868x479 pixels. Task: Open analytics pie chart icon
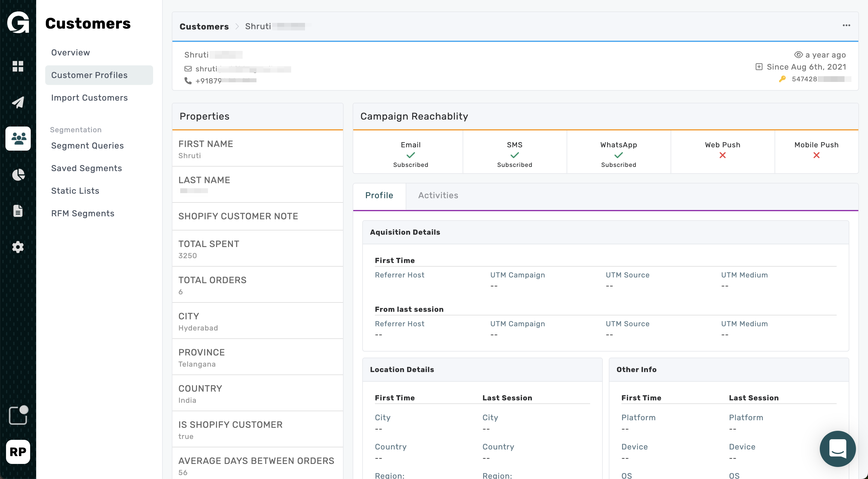(18, 175)
